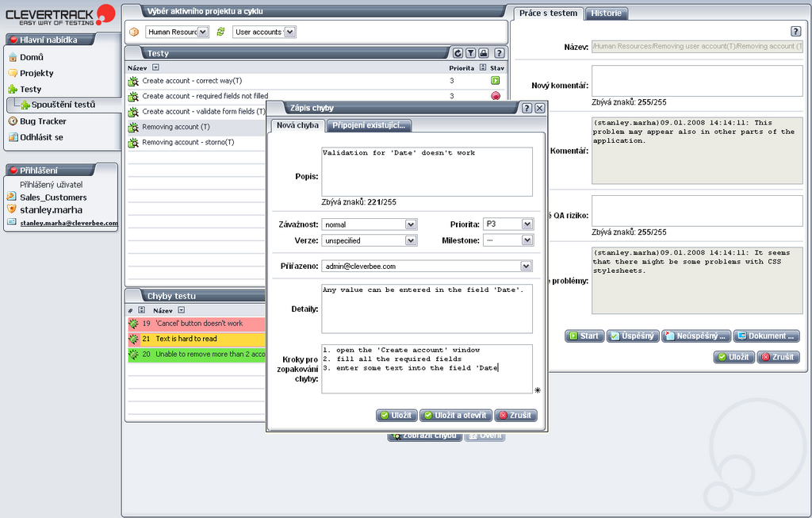812x518 pixels.
Task: Click the filter funnel icon in Testy header
Action: click(471, 53)
